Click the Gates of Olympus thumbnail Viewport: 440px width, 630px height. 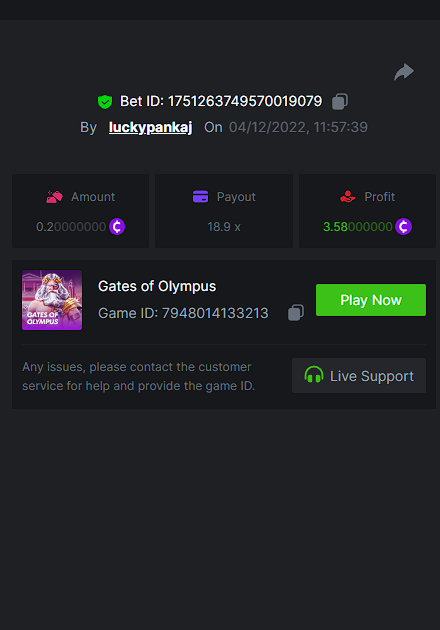coord(52,300)
